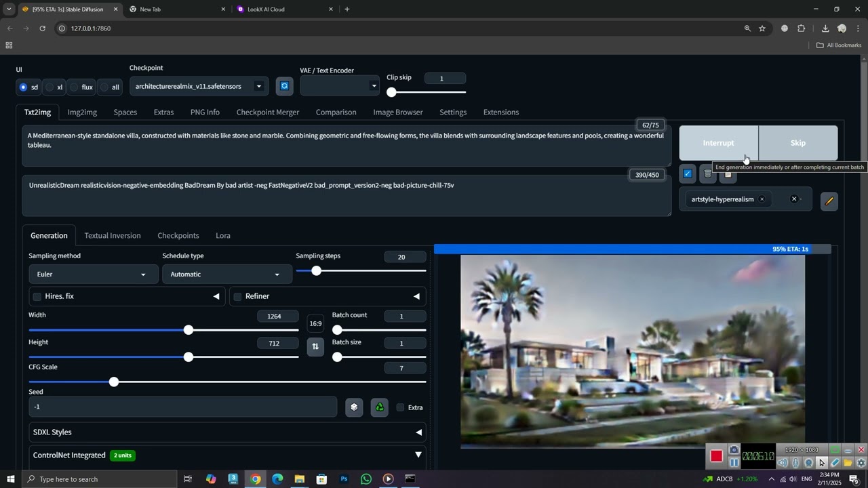The width and height of the screenshot is (868, 488).
Task: Toggle recorder speaker audio icon
Action: click(783, 463)
